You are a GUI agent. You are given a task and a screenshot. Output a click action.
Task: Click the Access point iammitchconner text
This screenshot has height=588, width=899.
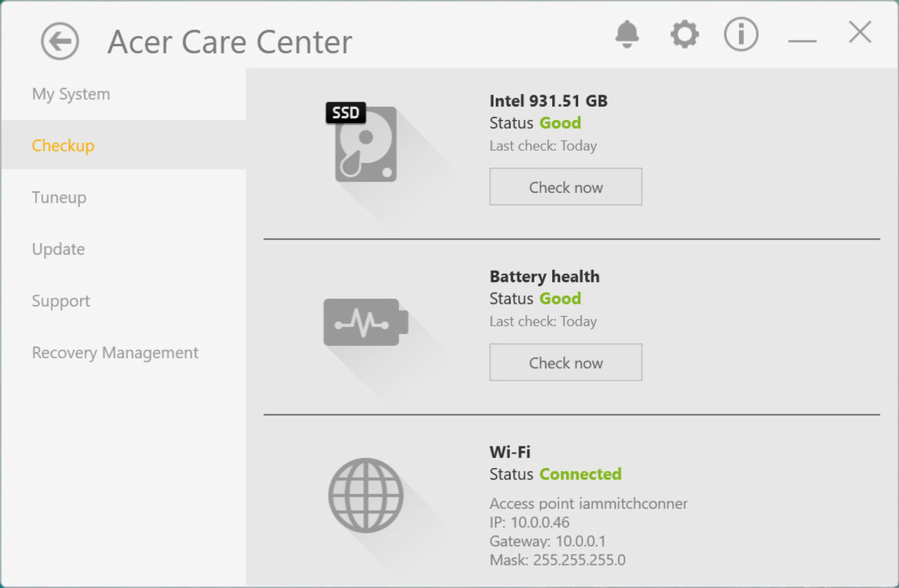[x=588, y=503]
